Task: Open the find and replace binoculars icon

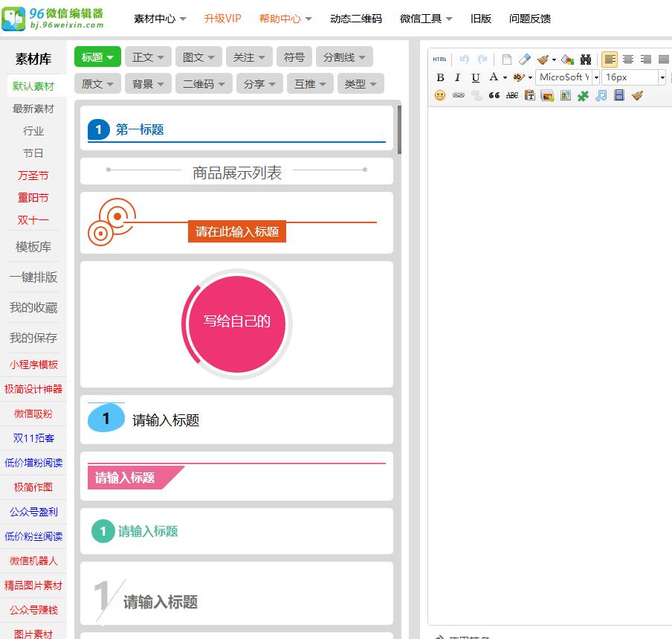Action: [x=586, y=60]
